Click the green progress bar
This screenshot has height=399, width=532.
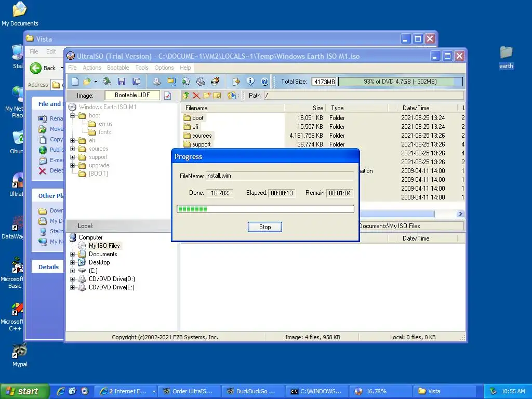click(x=265, y=209)
